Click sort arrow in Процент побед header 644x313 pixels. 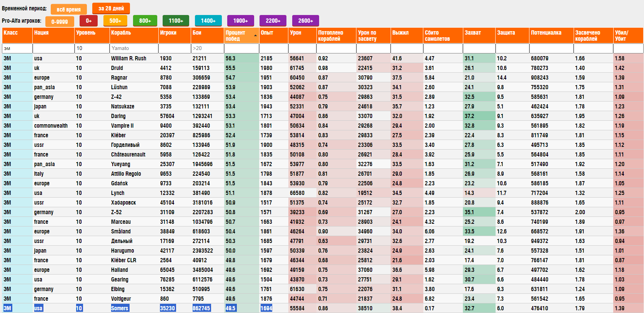pos(255,36)
